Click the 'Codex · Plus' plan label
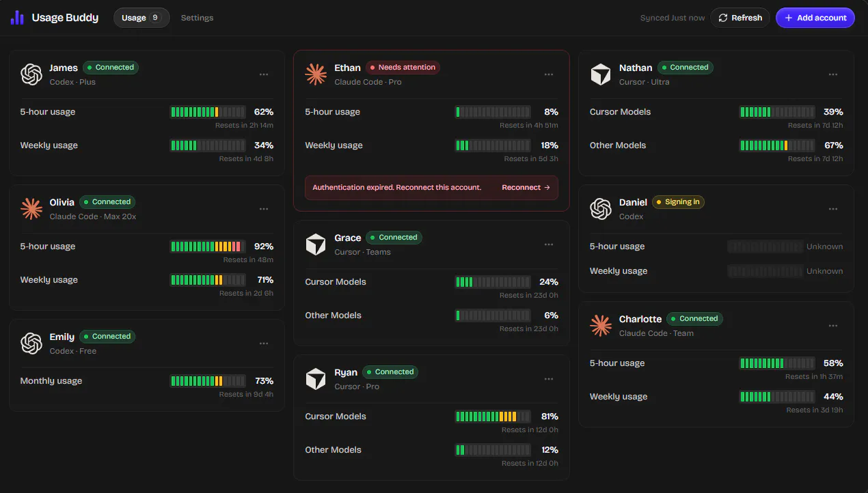 click(x=72, y=82)
